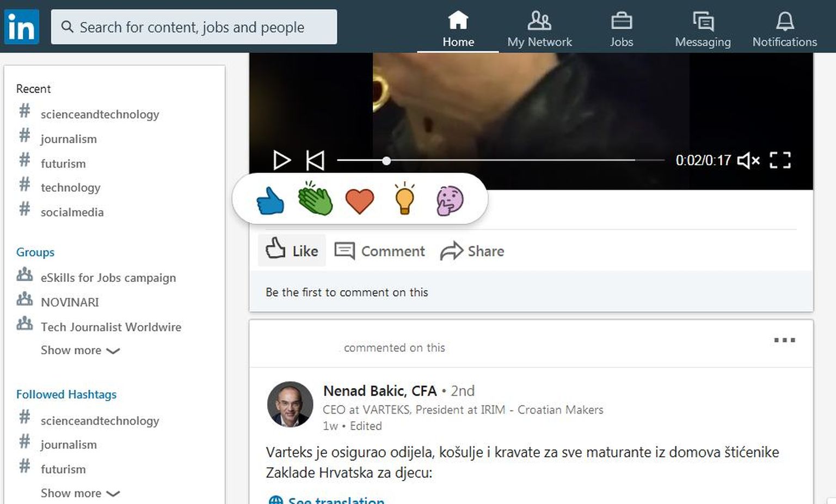
Task: Open Nenad Bakic's profile photo
Action: tap(290, 404)
